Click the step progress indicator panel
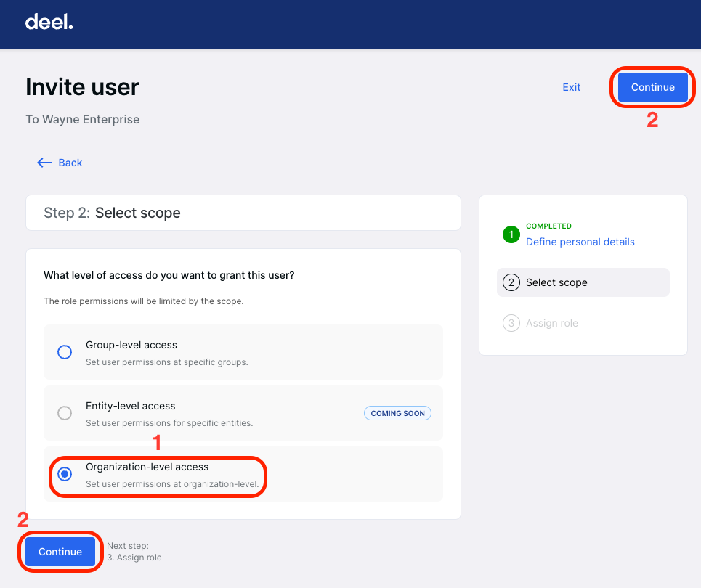The width and height of the screenshot is (701, 588). [583, 274]
